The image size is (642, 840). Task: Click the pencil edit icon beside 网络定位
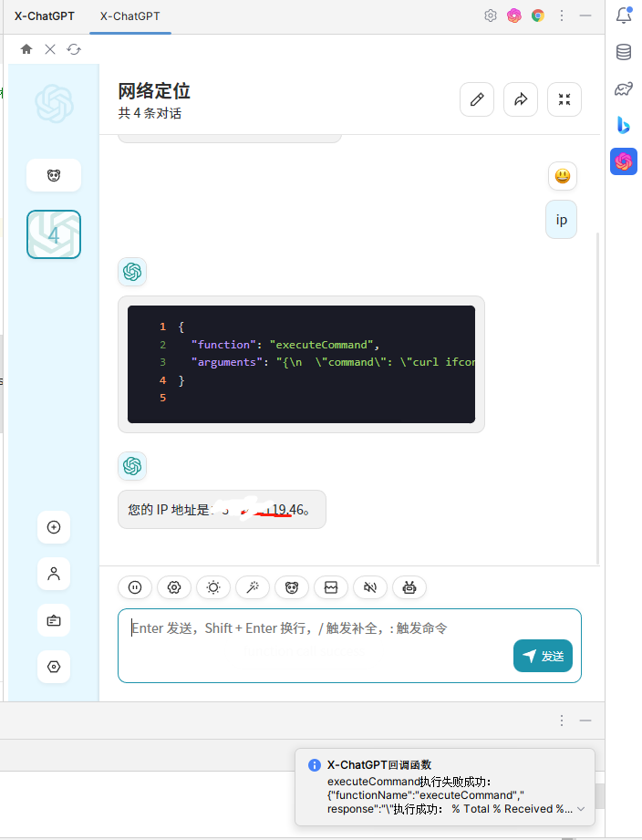pos(476,99)
